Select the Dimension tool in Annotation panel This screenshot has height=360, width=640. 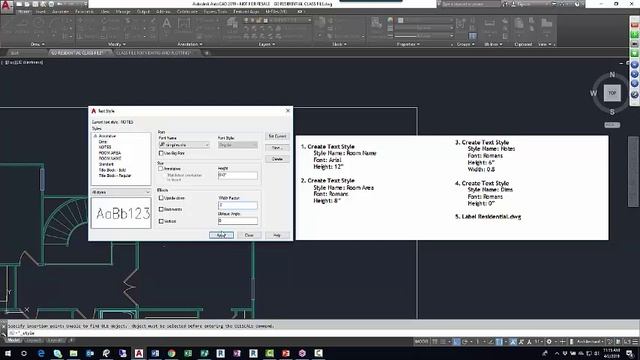(184, 25)
